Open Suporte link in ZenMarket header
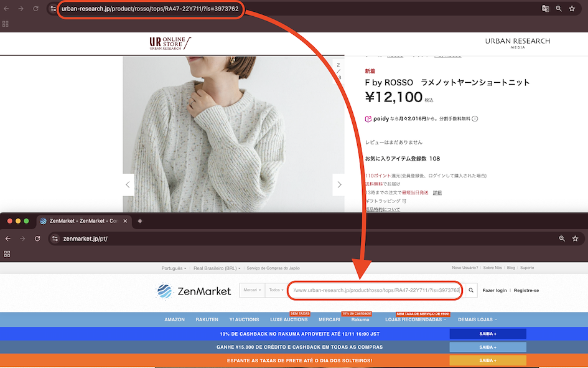Screen dimensions: 588x368 (x=527, y=268)
